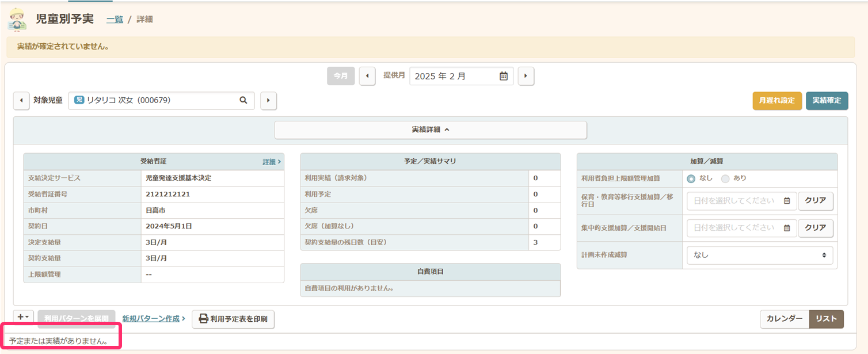Collapse the 実績詳細 section
Image resolution: width=868 pixels, height=354 pixels.
430,130
